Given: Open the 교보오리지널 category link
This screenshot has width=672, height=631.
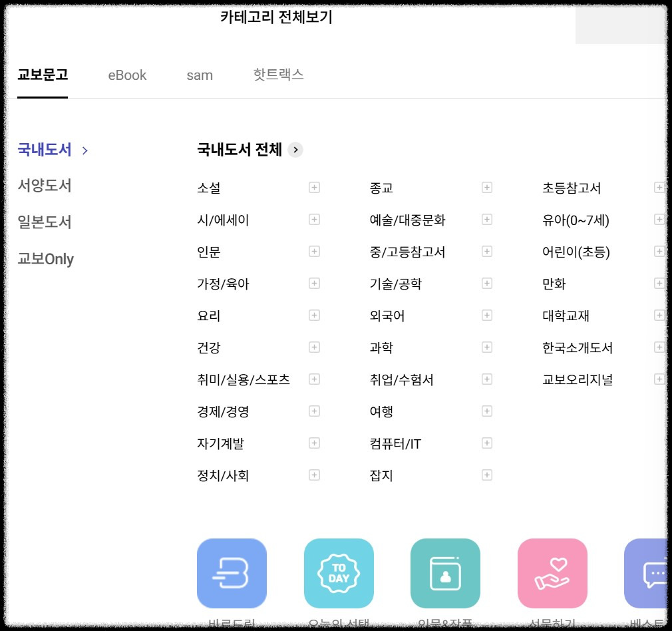Looking at the screenshot, I should tap(578, 380).
